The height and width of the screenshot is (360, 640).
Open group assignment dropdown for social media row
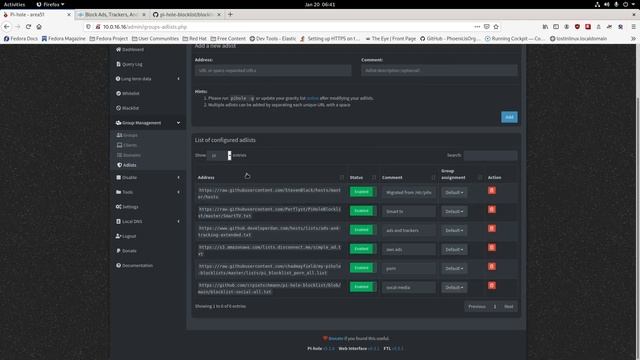[x=454, y=287]
